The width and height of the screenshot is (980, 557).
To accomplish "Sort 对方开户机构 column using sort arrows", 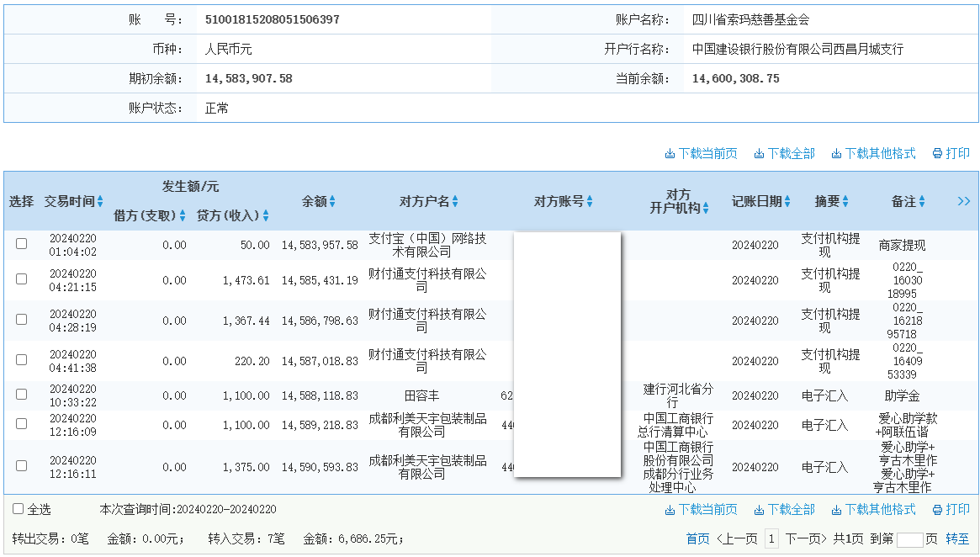I will 706,208.
